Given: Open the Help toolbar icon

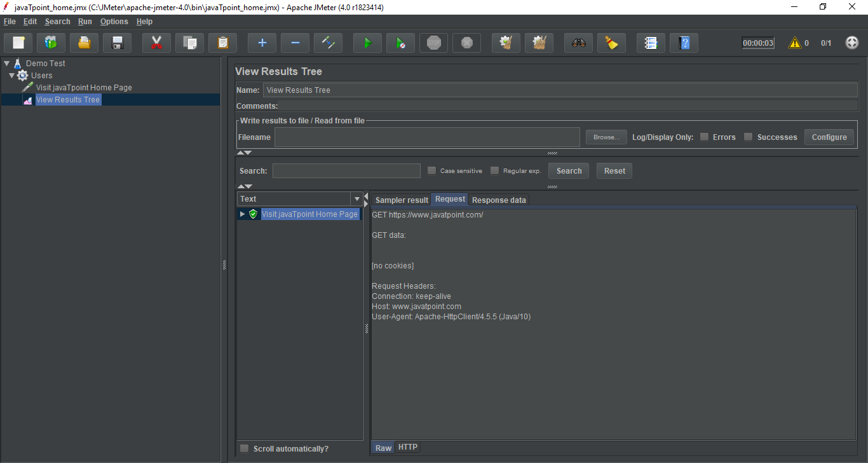Looking at the screenshot, I should click(x=684, y=43).
